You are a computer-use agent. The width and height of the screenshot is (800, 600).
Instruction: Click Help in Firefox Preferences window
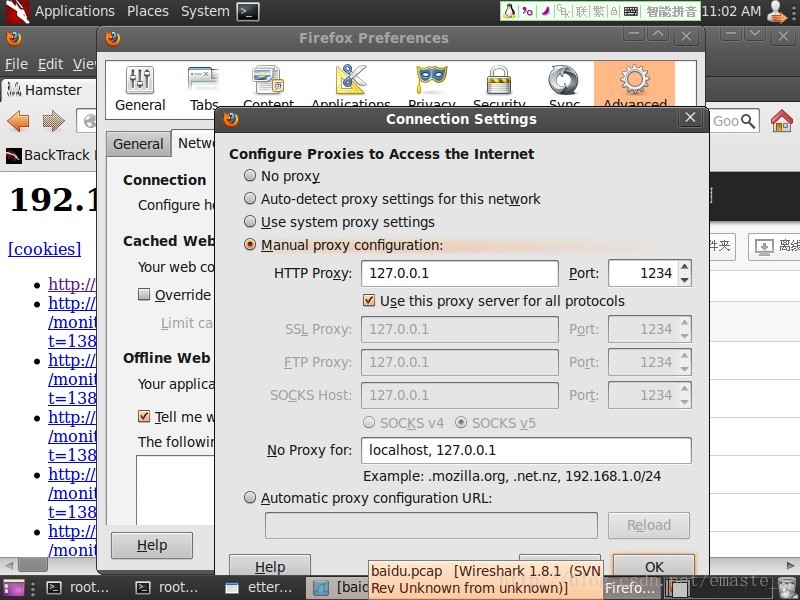click(152, 545)
